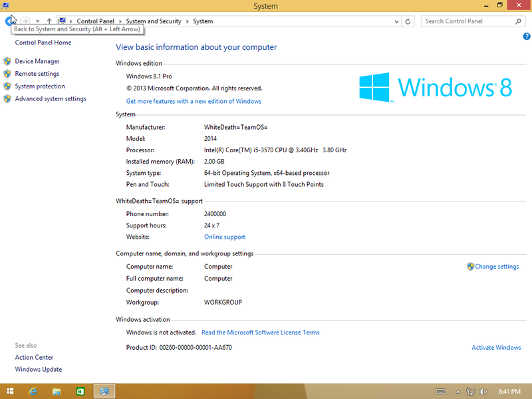
Task: Click 'Limited Touch Support' pen and touch value
Action: point(263,184)
